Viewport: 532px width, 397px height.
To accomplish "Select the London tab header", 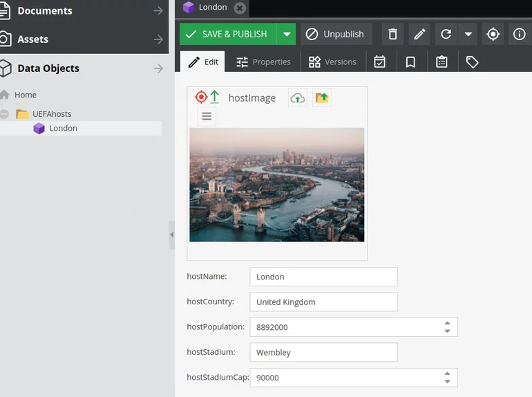I will pos(211,8).
